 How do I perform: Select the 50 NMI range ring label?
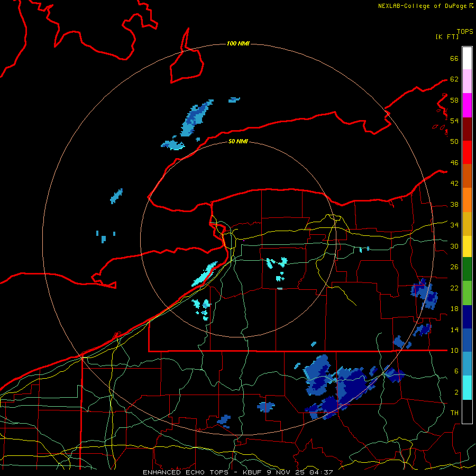pyautogui.click(x=238, y=141)
